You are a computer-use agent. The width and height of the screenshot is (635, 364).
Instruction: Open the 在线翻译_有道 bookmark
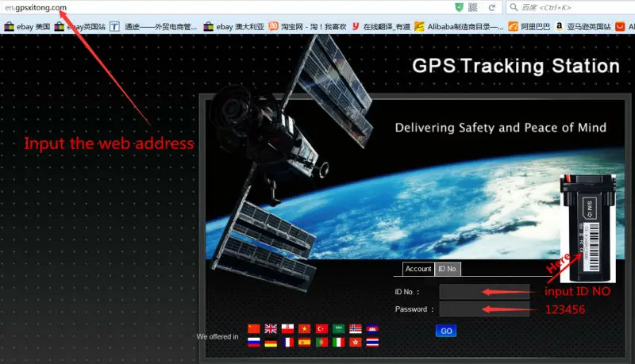coord(381,27)
